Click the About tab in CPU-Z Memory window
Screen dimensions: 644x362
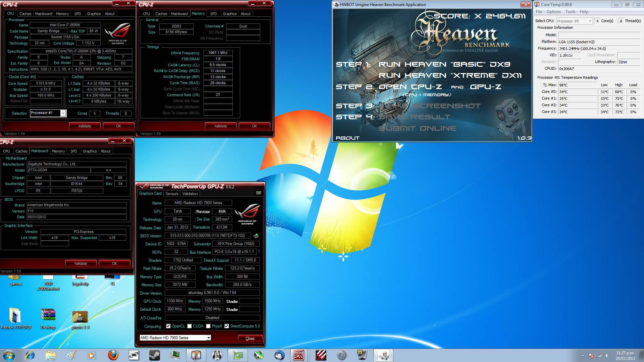click(246, 14)
